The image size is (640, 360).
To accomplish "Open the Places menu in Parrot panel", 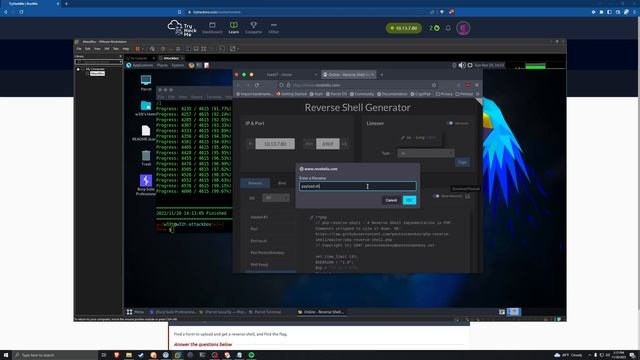I will (x=162, y=65).
